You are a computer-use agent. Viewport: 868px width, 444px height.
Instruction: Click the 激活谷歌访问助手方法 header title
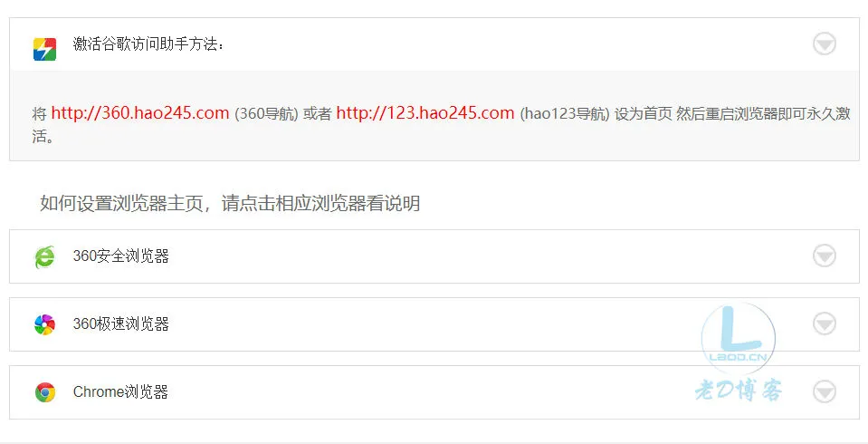[x=148, y=43]
